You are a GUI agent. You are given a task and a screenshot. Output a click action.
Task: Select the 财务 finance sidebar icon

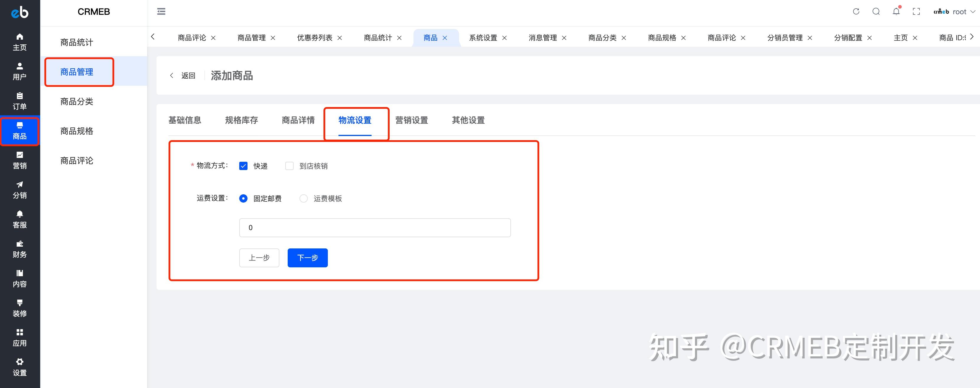pos(19,249)
